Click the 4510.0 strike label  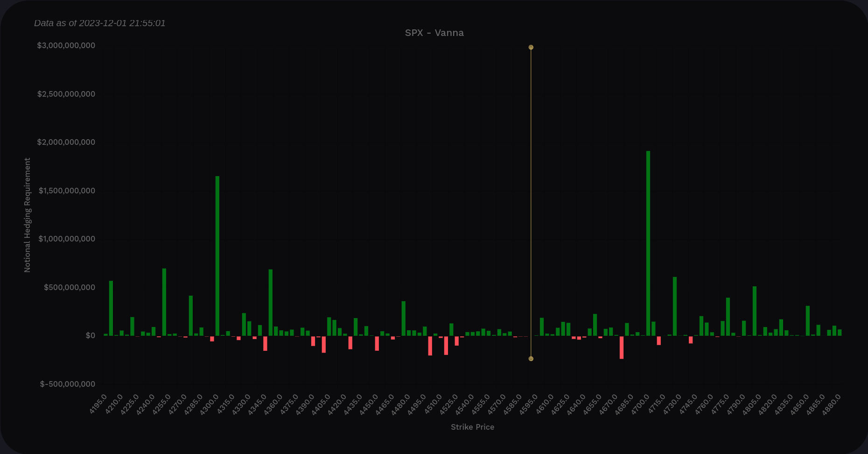pyautogui.click(x=433, y=404)
